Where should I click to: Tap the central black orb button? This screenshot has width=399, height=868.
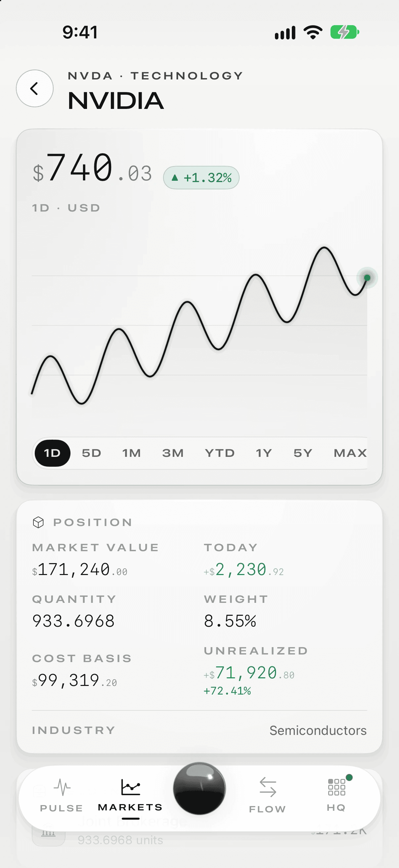[x=199, y=789]
